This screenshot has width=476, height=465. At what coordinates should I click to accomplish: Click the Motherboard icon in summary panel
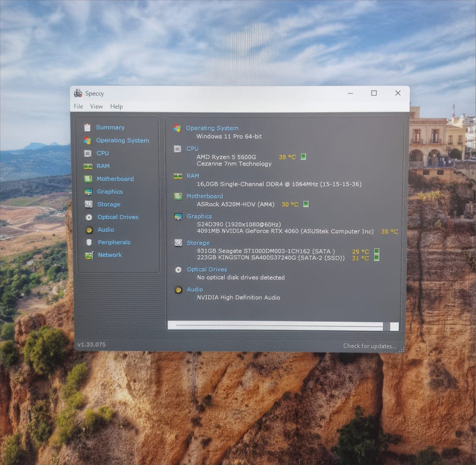[x=178, y=196]
